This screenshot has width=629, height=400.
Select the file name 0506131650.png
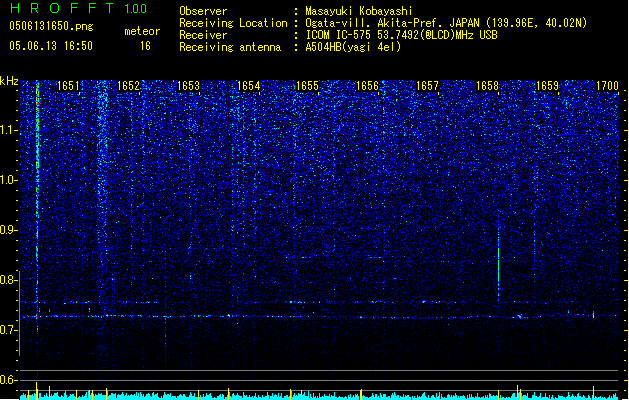coord(51,26)
